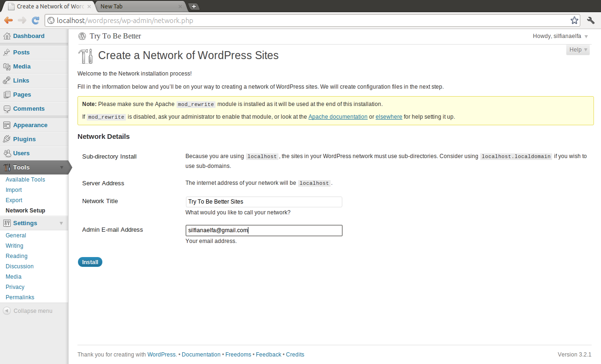601x364 pixels.
Task: Reload the page using refresh icon
Action: [x=35, y=20]
